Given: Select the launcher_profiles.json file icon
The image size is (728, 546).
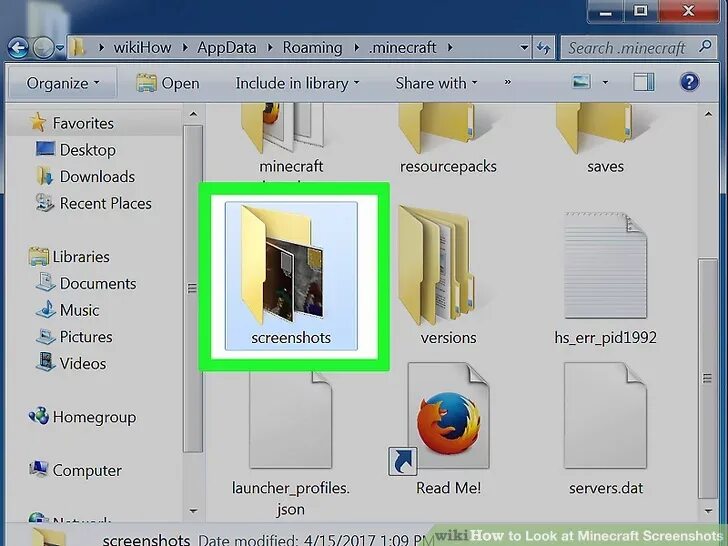Looking at the screenshot, I should pos(291,418).
